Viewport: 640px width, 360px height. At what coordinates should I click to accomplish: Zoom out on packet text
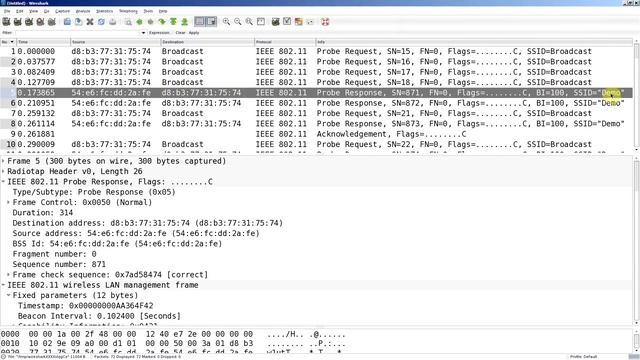pos(238,22)
